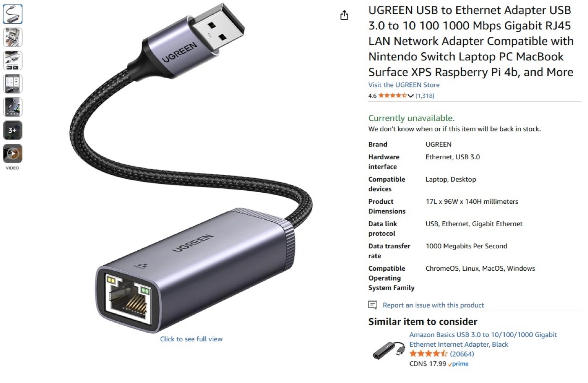Open the 3+ more images thumbnail

click(x=13, y=130)
